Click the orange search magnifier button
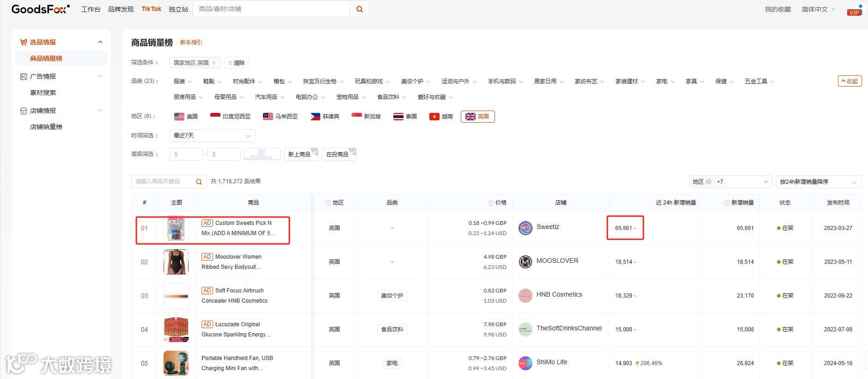 [360, 9]
